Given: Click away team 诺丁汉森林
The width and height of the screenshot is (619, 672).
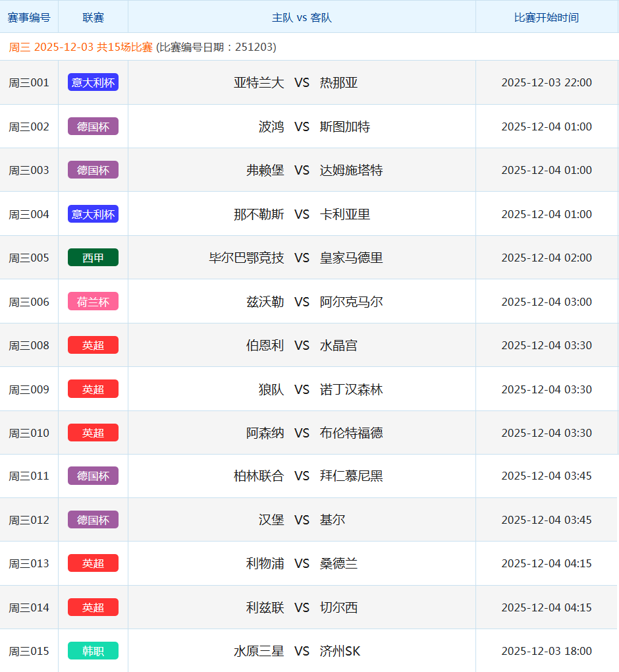Looking at the screenshot, I should pyautogui.click(x=351, y=389).
